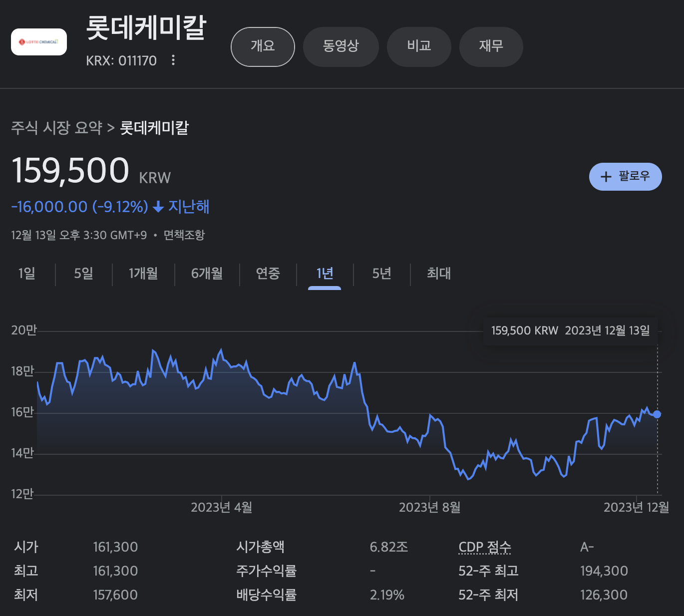This screenshot has height=616, width=684.
Task: Click the chart's current price end dot
Action: [657, 414]
